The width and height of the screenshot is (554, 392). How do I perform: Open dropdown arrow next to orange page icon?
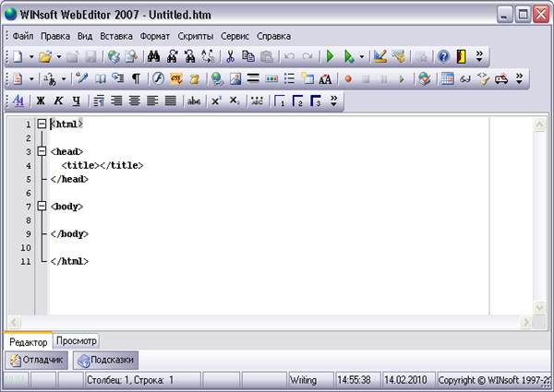pyautogui.click(x=31, y=78)
